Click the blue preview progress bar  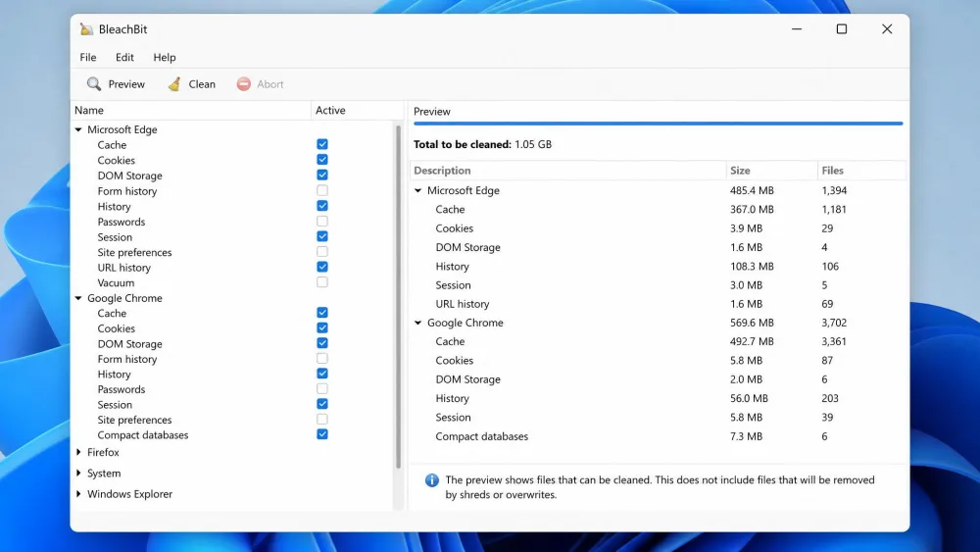tap(659, 124)
